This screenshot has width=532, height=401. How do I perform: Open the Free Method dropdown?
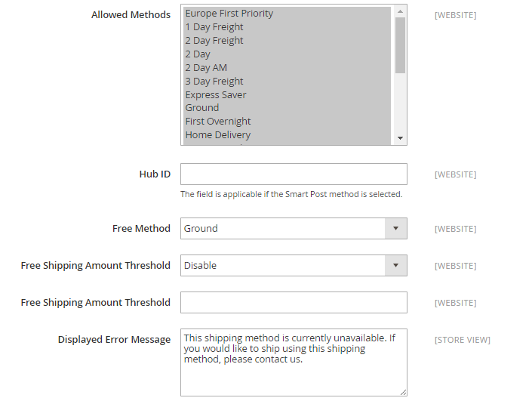(x=294, y=229)
